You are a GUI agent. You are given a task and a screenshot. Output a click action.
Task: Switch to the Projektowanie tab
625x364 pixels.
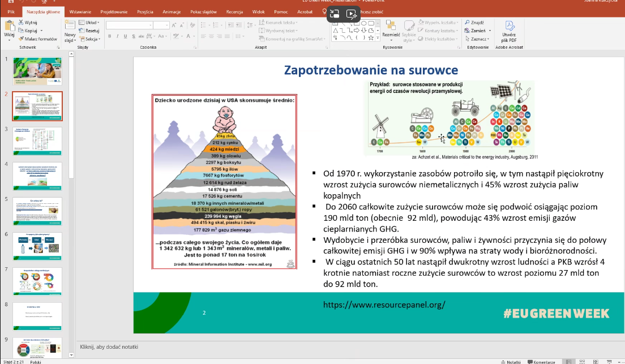point(114,11)
